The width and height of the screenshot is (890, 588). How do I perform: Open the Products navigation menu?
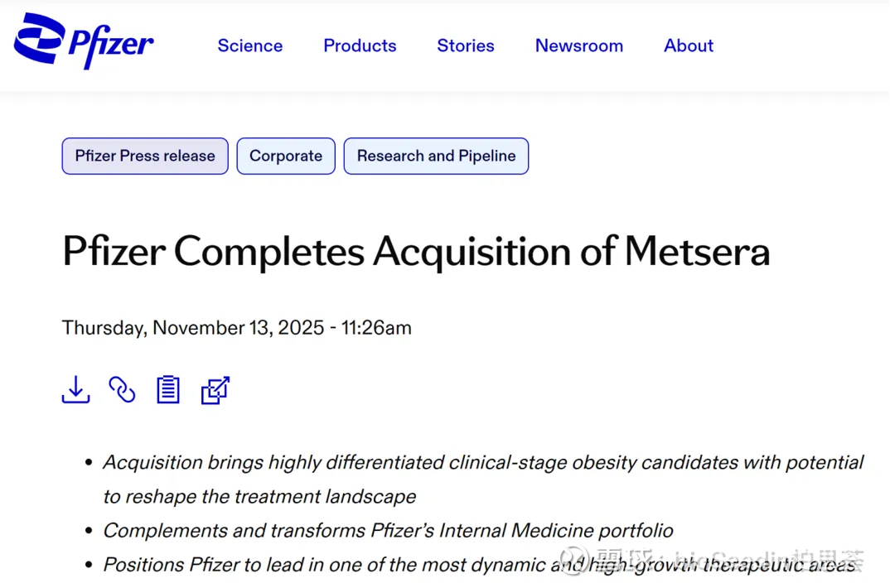360,46
